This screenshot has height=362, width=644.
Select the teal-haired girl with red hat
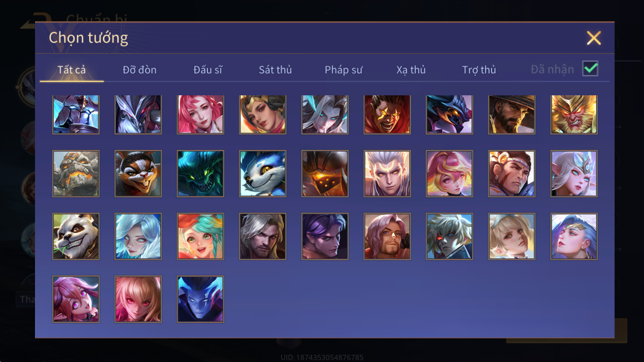(200, 236)
